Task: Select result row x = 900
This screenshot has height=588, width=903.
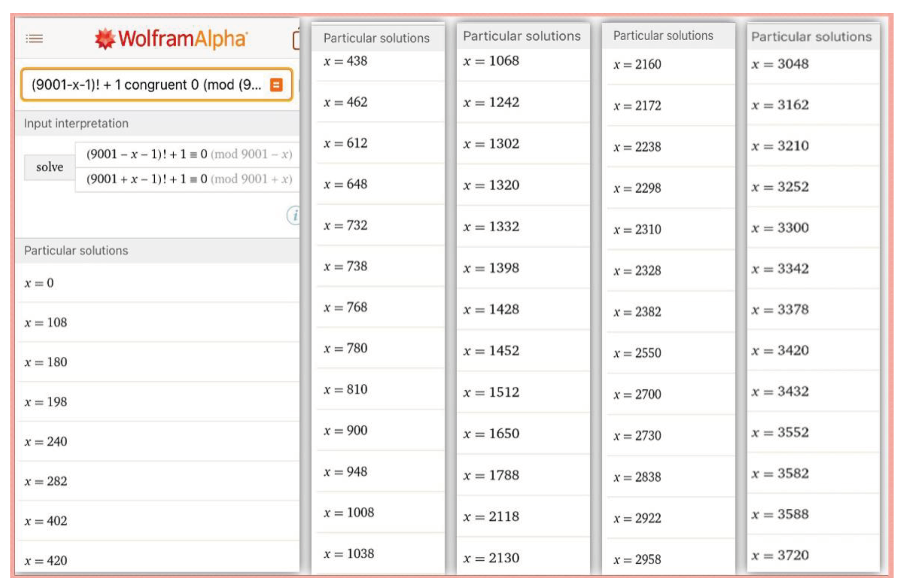Action: coord(345,430)
